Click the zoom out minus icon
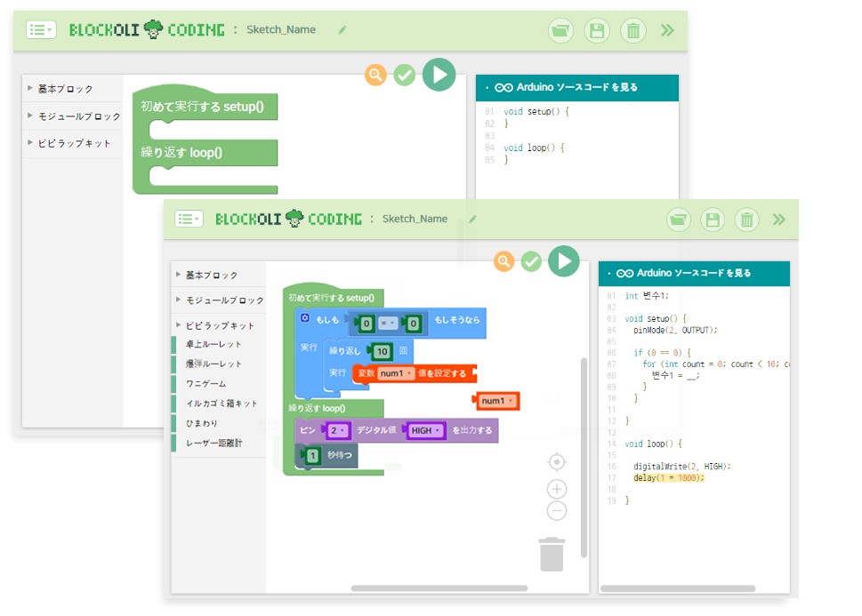 [x=557, y=511]
